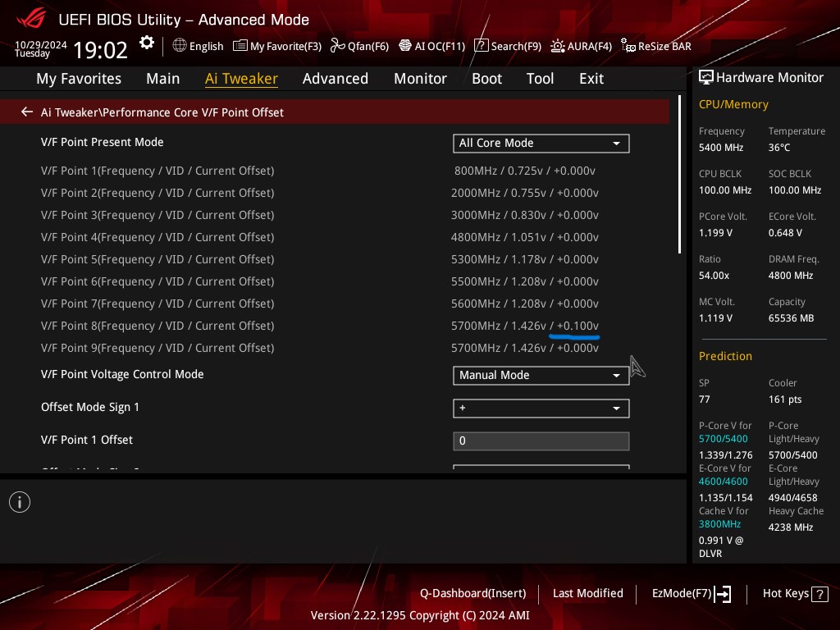Switch to the Advanced tab

[x=335, y=79]
